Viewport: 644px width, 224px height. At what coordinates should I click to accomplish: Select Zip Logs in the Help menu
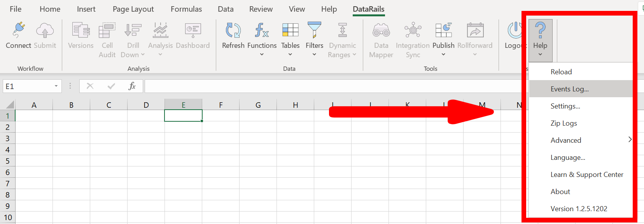coord(581,123)
